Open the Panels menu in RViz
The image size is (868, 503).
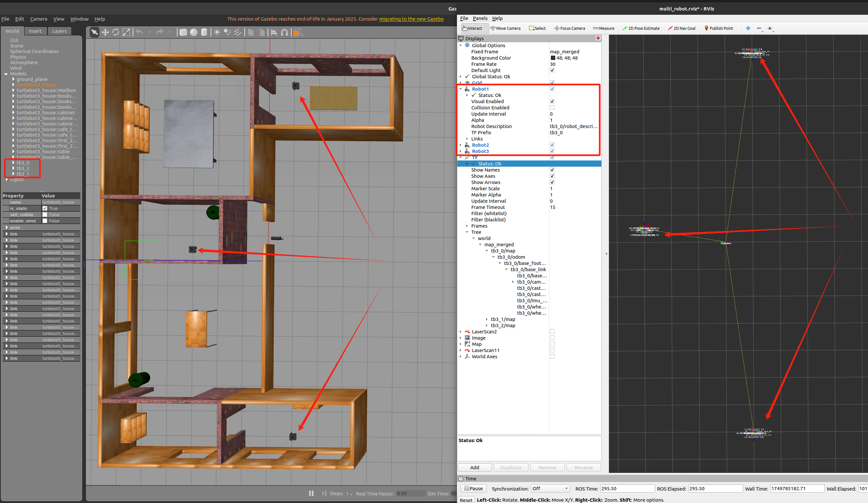[480, 18]
